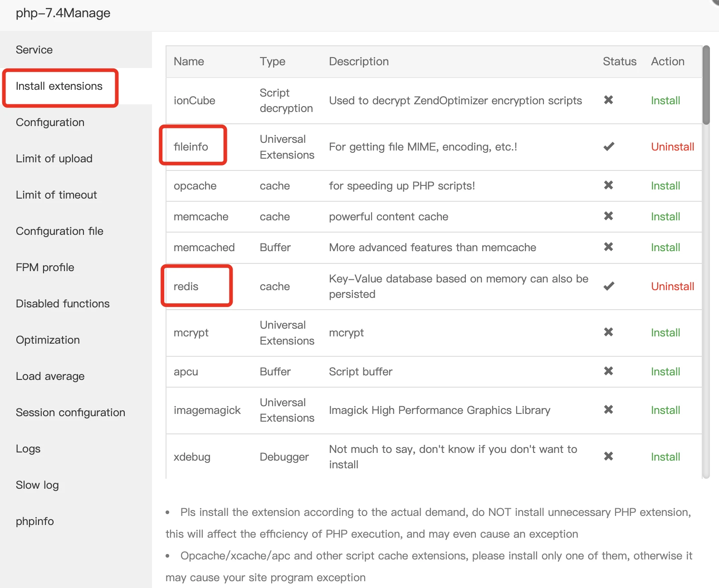Install the xdebug debugger extension
The image size is (719, 588).
point(665,457)
